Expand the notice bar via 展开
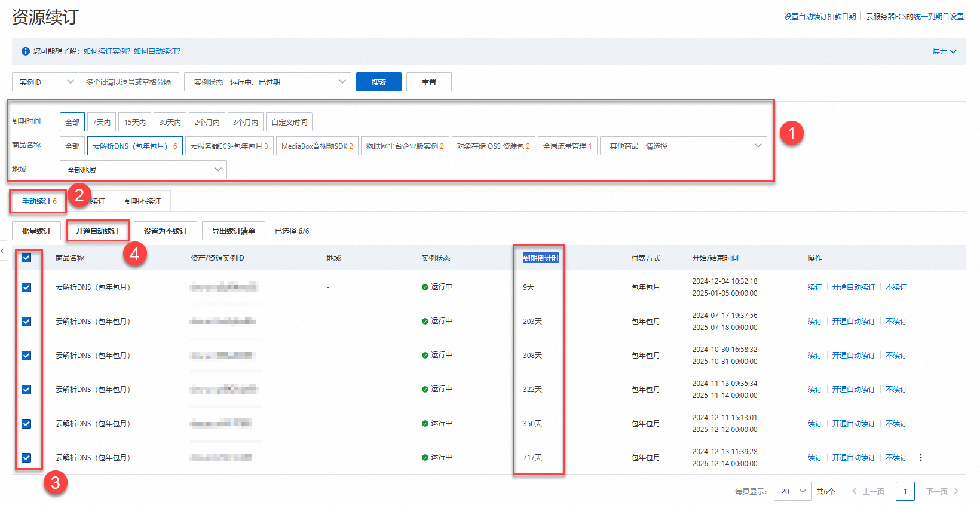Image resolution: width=980 pixels, height=505 pixels. [944, 51]
